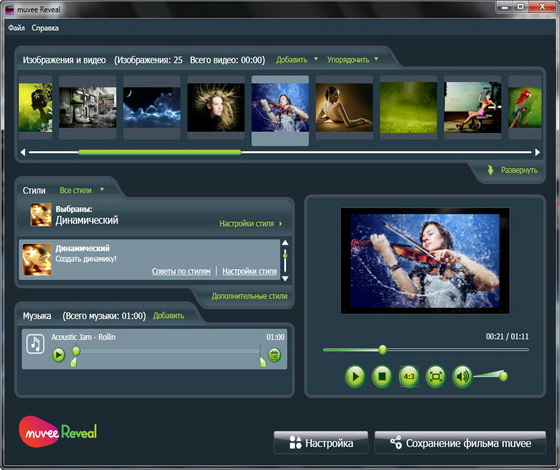Open Дополнительные стили

click(249, 296)
